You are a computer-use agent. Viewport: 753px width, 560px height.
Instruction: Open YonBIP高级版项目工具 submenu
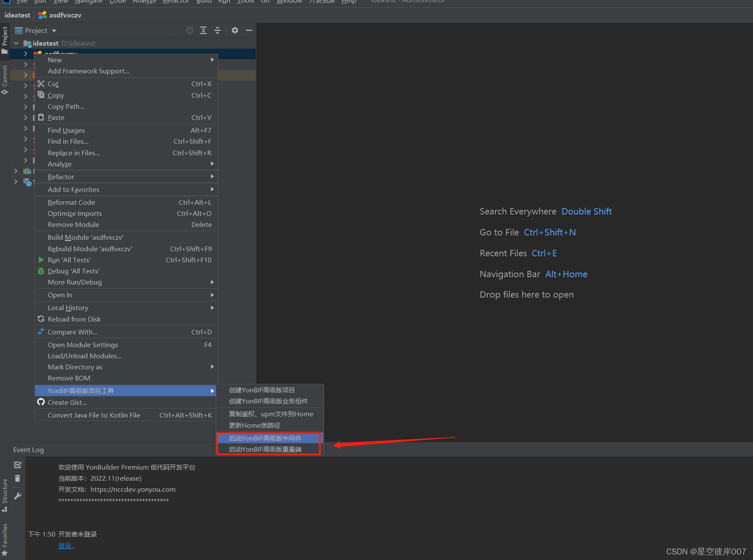click(x=126, y=391)
